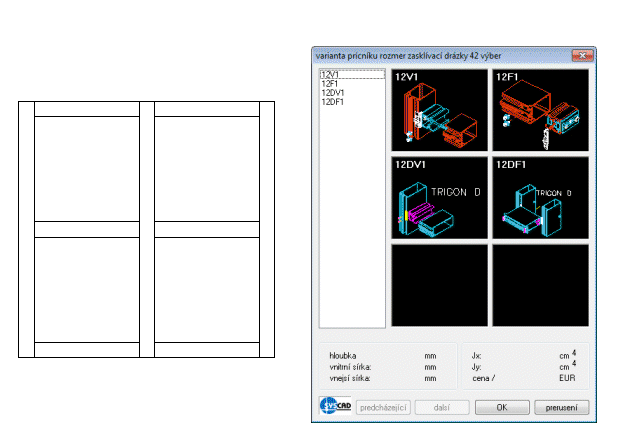Select the 12V1 profile thumbnail
This screenshot has height=438, width=634.
(438, 110)
